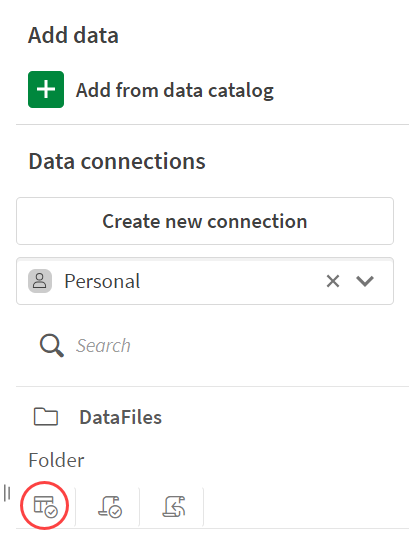Click the Folder type label
The image size is (409, 534).
(x=56, y=460)
